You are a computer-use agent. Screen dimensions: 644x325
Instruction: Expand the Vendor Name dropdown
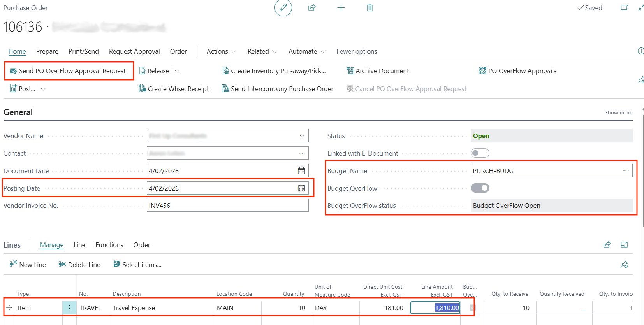click(x=302, y=136)
